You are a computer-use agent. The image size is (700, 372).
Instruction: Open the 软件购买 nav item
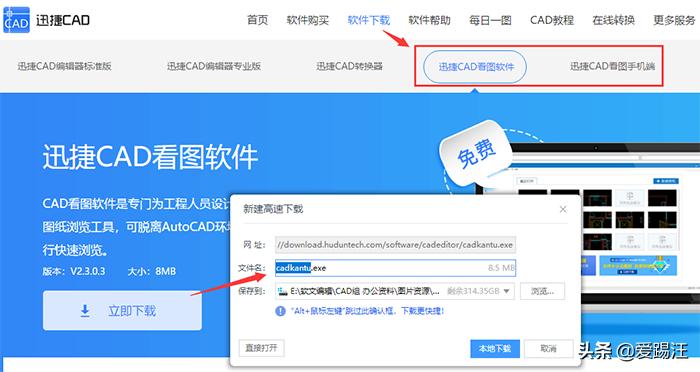tap(308, 20)
